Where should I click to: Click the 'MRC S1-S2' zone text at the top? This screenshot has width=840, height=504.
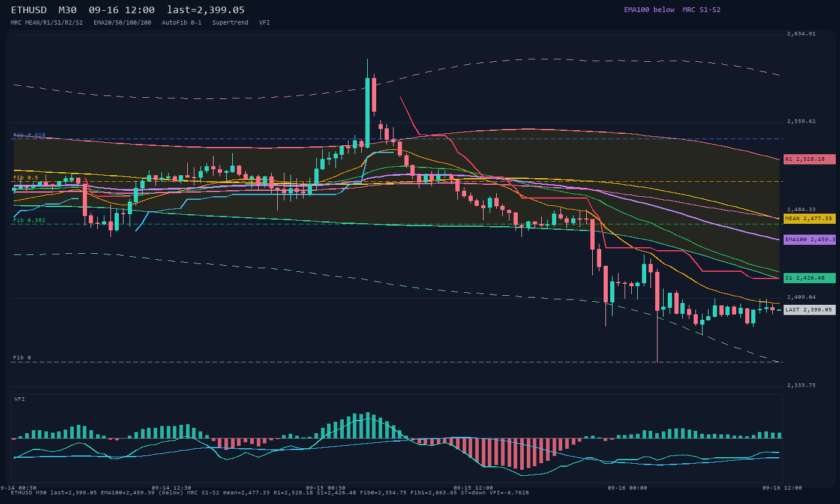pos(701,10)
